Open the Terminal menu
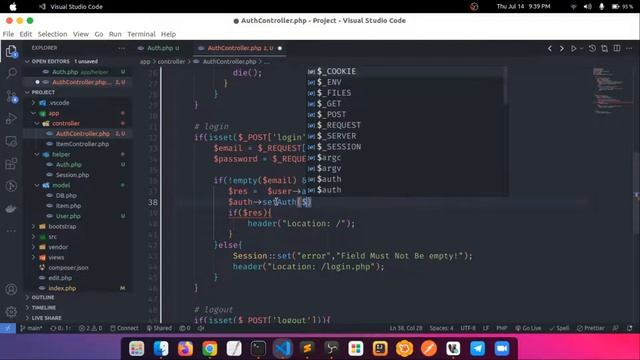 click(x=141, y=34)
